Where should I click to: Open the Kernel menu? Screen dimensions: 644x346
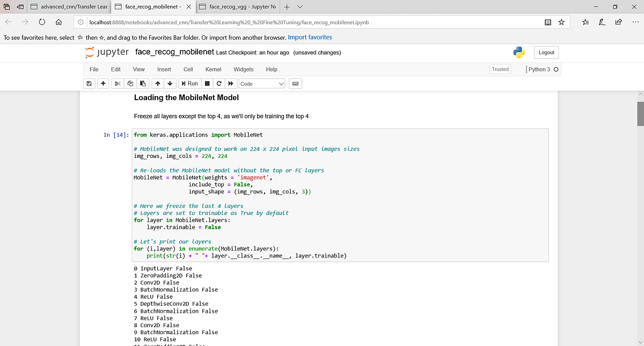(213, 69)
